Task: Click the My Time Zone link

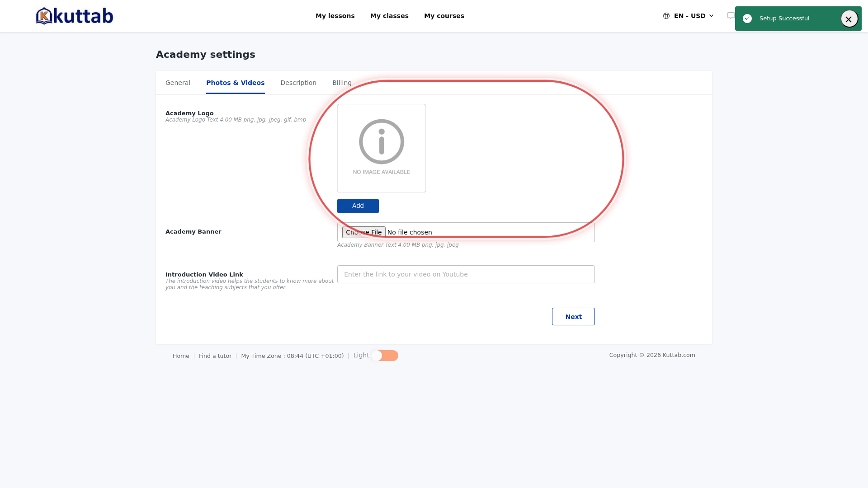Action: pos(292,356)
